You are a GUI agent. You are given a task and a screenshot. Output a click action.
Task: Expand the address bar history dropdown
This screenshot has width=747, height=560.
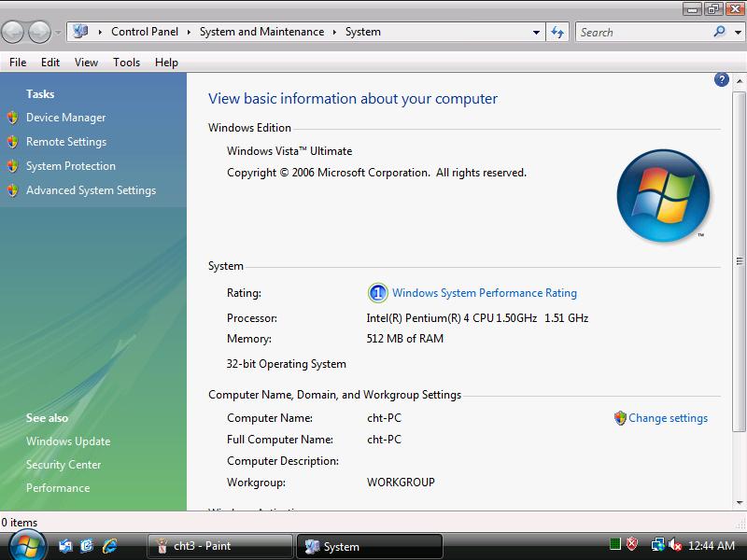coord(536,32)
